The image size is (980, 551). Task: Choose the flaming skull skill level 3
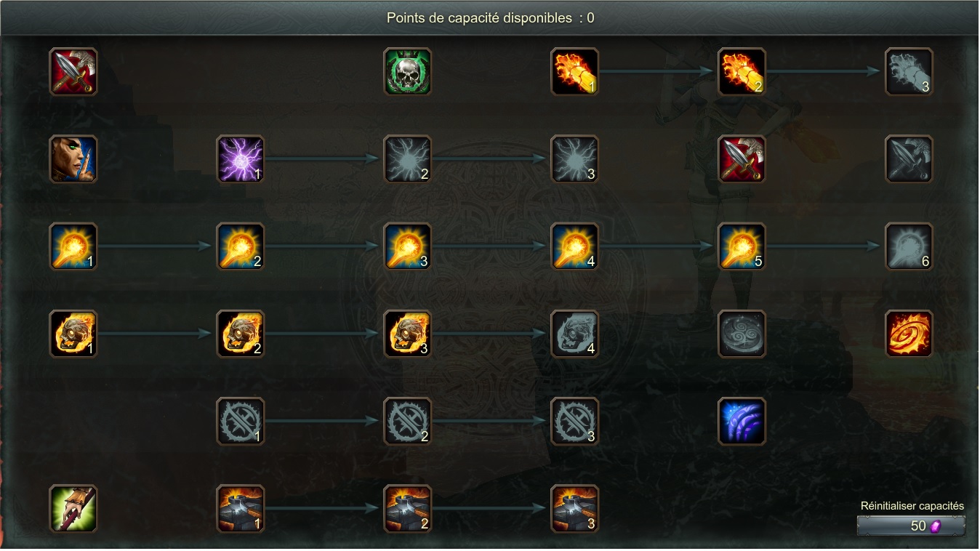coord(407,334)
